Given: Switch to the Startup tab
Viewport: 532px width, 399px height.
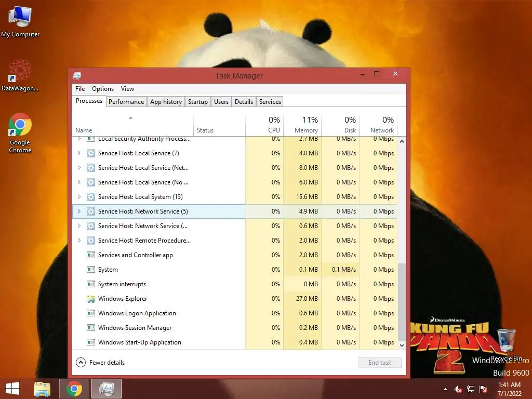Looking at the screenshot, I should pyautogui.click(x=198, y=102).
